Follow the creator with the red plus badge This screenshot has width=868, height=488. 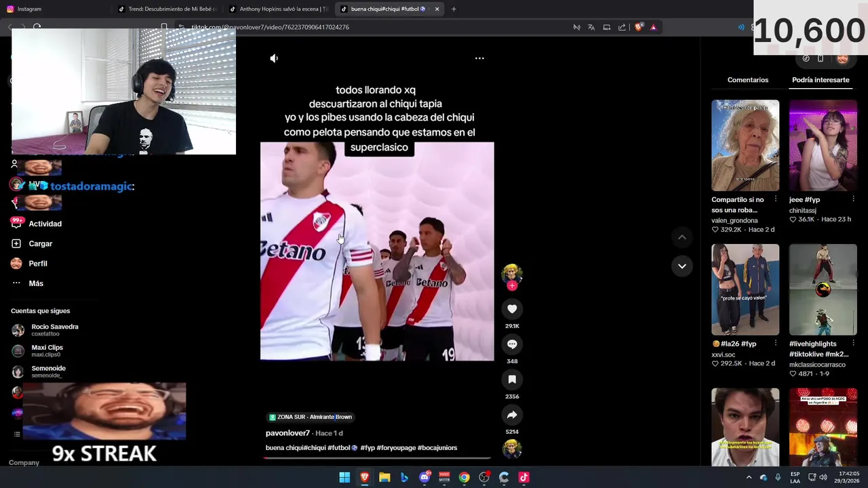512,285
